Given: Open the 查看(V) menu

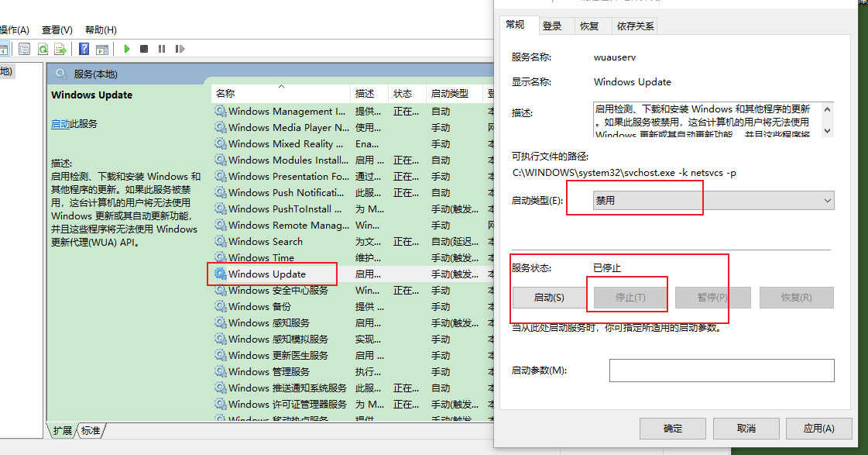Looking at the screenshot, I should click(x=57, y=30).
